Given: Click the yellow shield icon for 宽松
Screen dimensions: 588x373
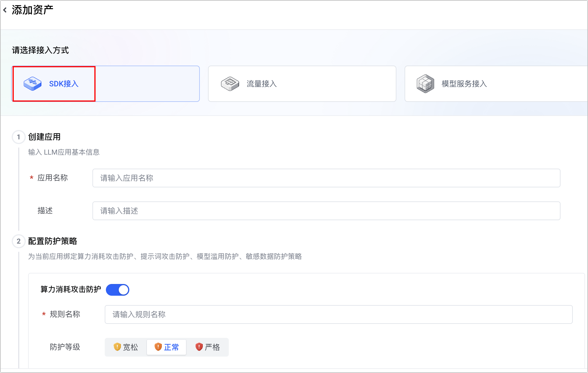Looking at the screenshot, I should click(x=117, y=347).
